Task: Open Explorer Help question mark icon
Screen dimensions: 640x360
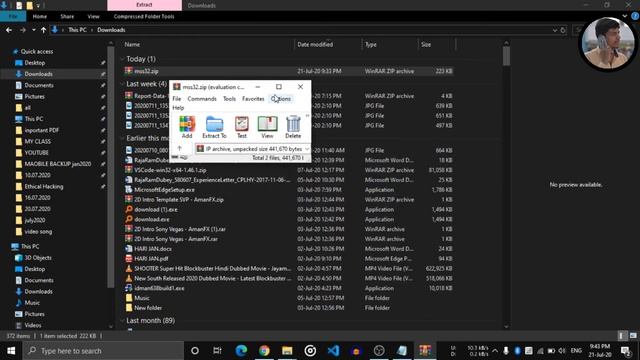Action: point(635,16)
